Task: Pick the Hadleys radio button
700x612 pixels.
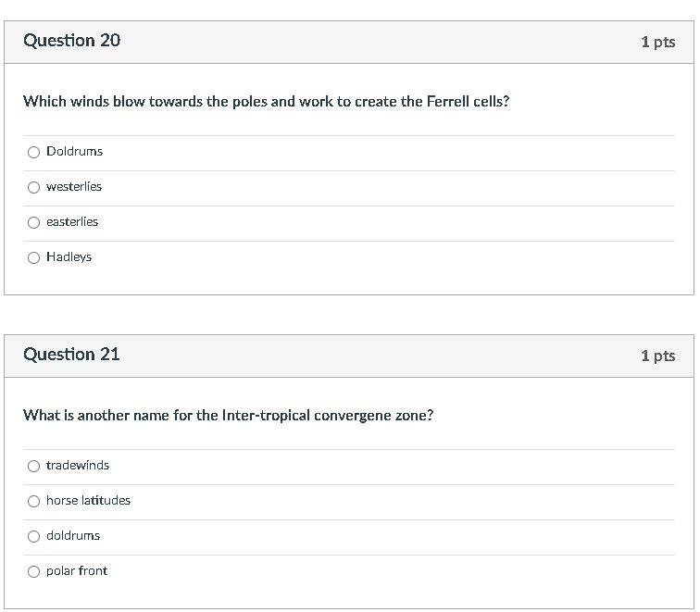Action: pyautogui.click(x=33, y=258)
